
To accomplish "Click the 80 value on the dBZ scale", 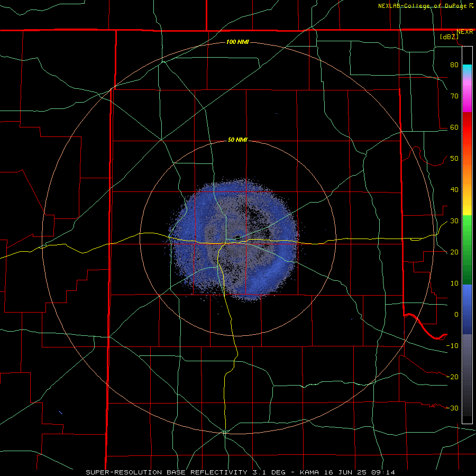I will [454, 65].
